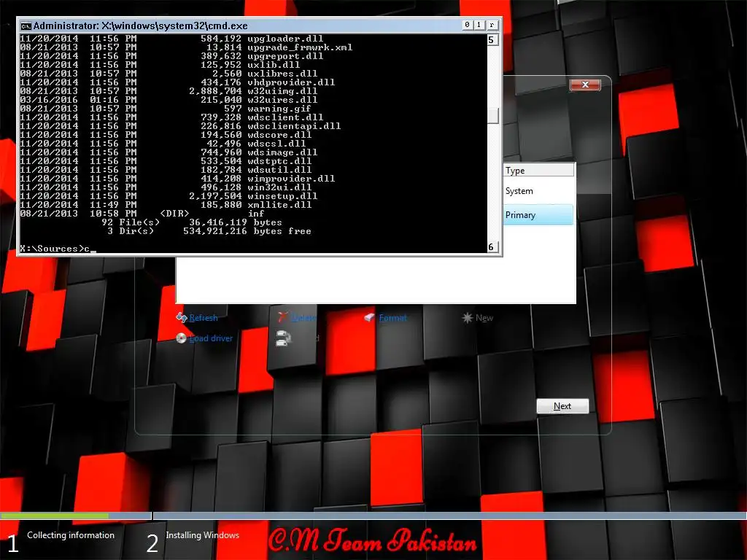Screen dimensions: 747x560
Task: Select the Primary partition row
Action: pyautogui.click(x=539, y=215)
